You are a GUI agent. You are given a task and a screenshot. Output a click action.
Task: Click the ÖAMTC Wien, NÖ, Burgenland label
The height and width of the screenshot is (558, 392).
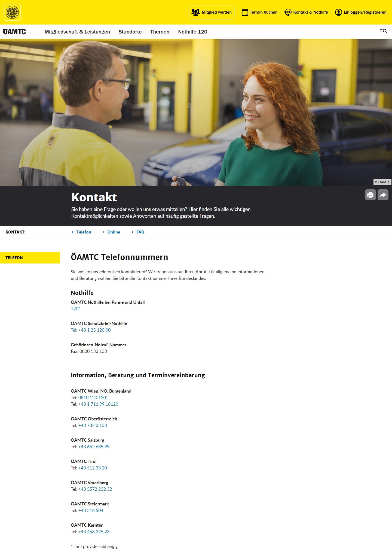101,391
